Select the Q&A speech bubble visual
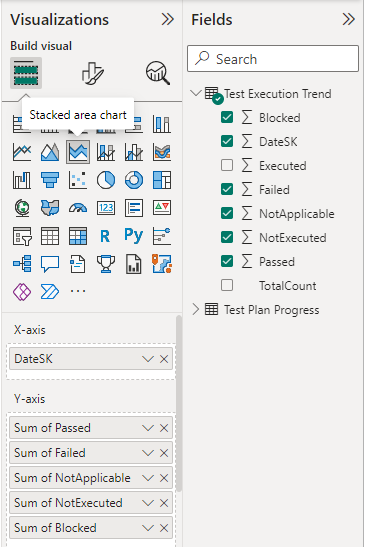Screen dimensions: 365x548 pos(50,264)
